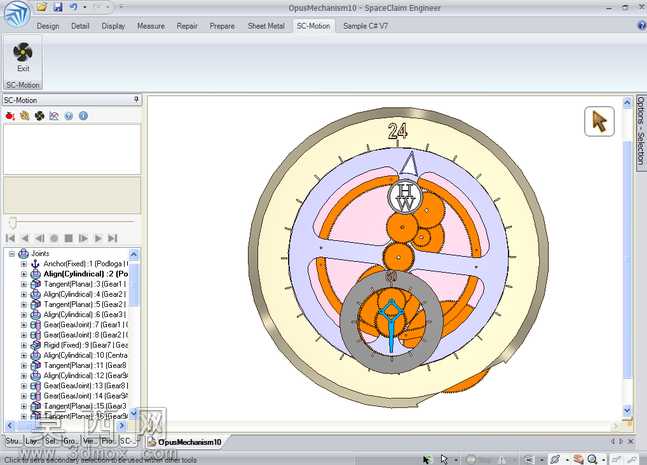Open the Sample C# V7 ribbon tab
This screenshot has width=647, height=465.
[365, 26]
